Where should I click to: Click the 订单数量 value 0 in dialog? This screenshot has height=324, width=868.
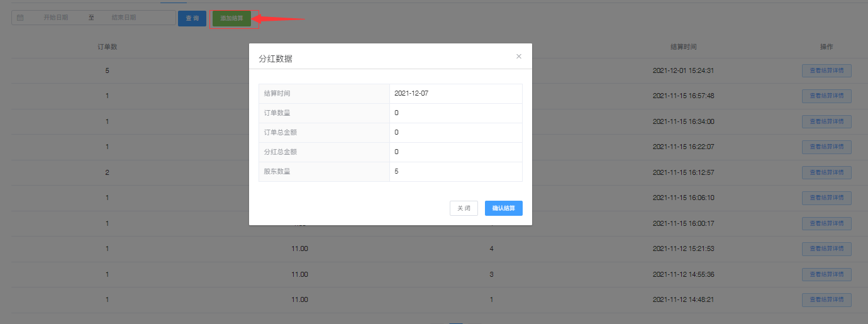(396, 113)
